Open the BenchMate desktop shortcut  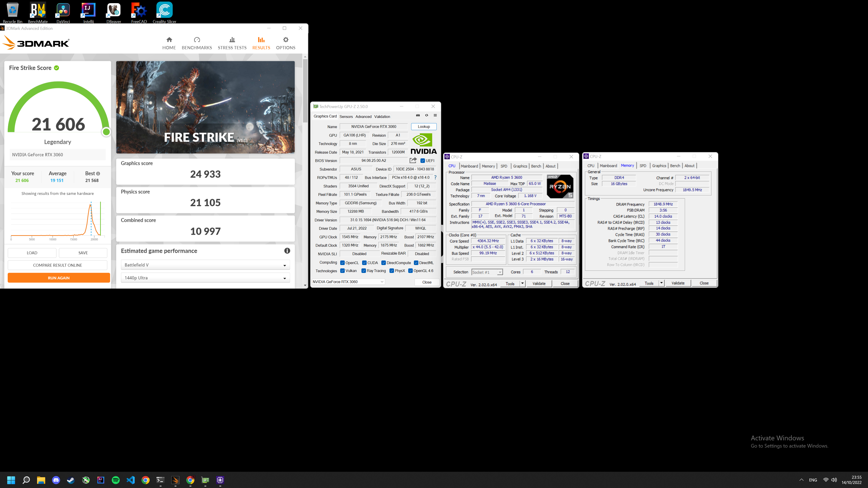(38, 12)
